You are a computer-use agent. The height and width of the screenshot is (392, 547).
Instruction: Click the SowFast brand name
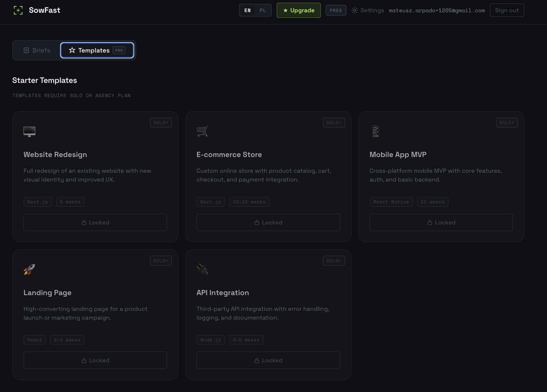[x=44, y=10]
